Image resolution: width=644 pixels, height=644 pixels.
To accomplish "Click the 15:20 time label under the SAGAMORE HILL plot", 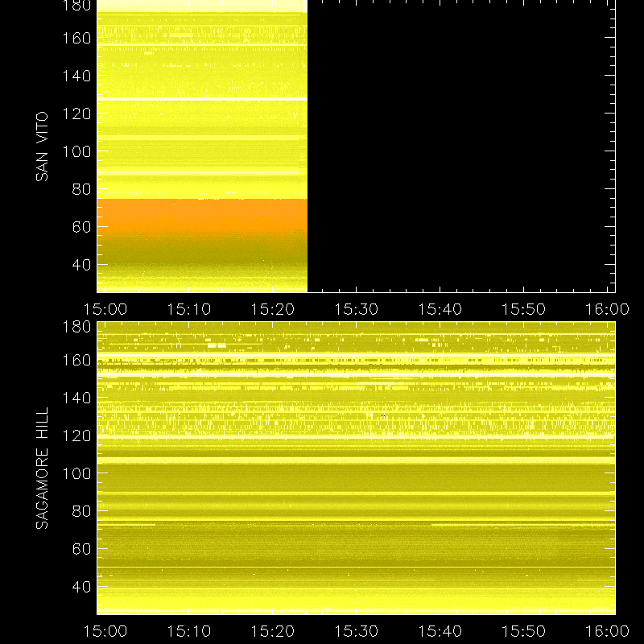I will point(273,631).
